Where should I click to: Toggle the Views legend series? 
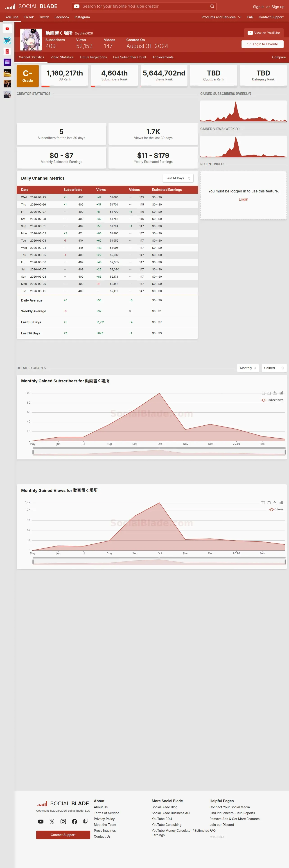pos(276,509)
